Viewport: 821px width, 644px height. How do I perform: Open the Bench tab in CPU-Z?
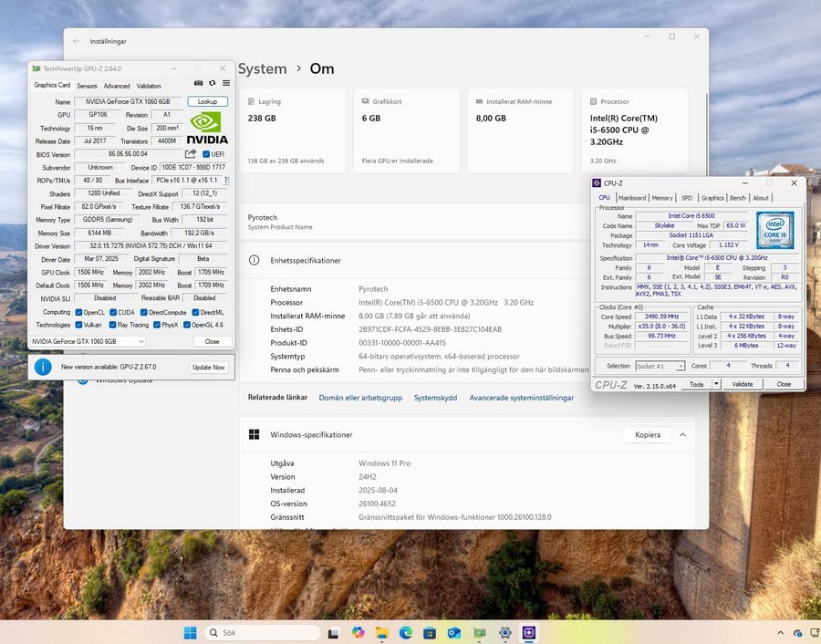(x=737, y=198)
